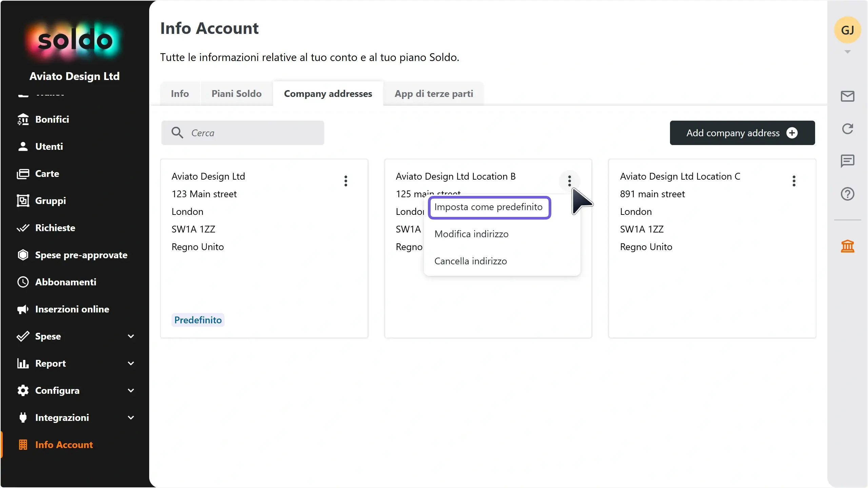868x488 pixels.
Task: Click the Configura gear icon
Action: 23,390
